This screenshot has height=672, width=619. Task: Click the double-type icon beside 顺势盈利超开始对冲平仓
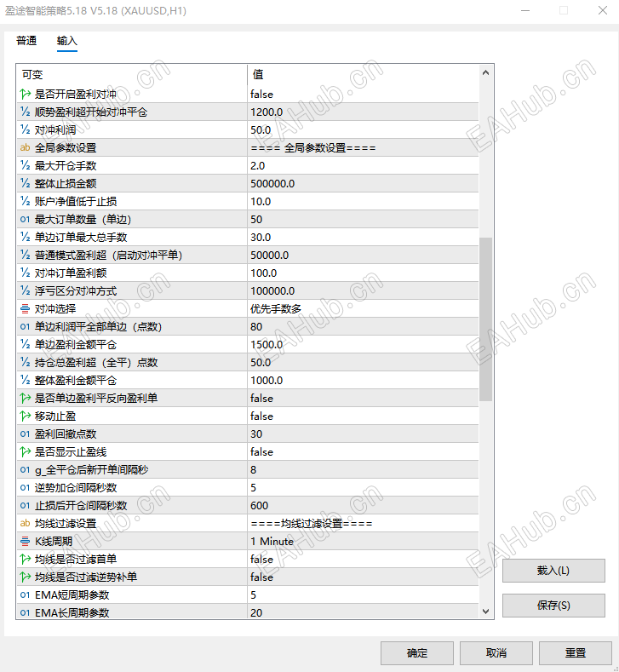coord(26,112)
